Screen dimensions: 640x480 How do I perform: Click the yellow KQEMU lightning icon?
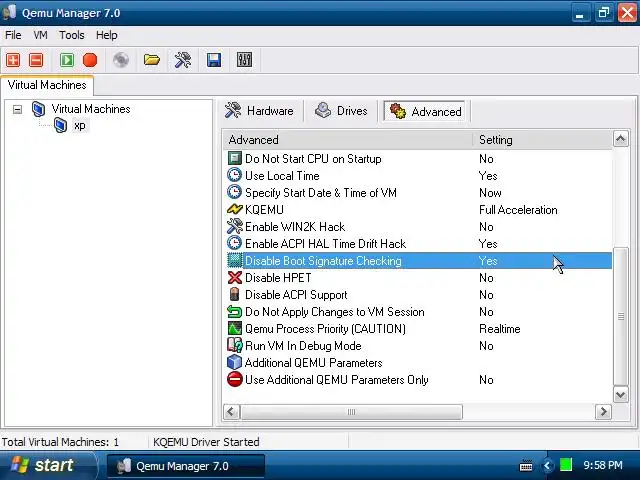234,209
